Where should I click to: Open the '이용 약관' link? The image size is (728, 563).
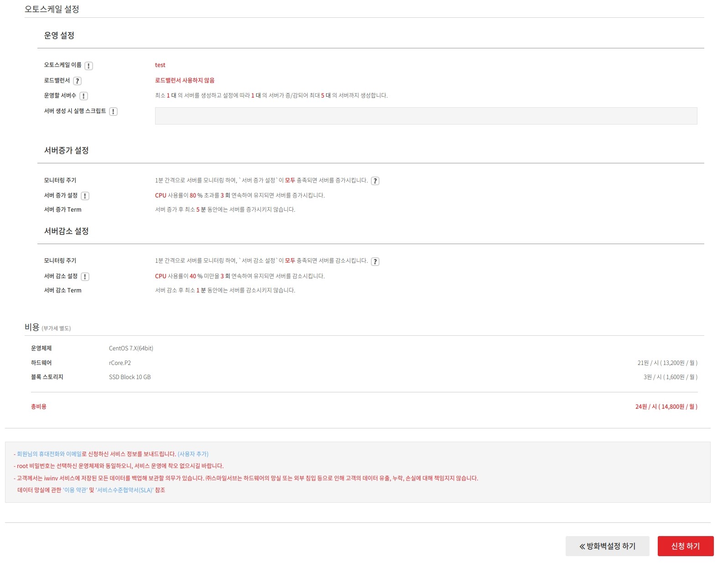tap(75, 490)
